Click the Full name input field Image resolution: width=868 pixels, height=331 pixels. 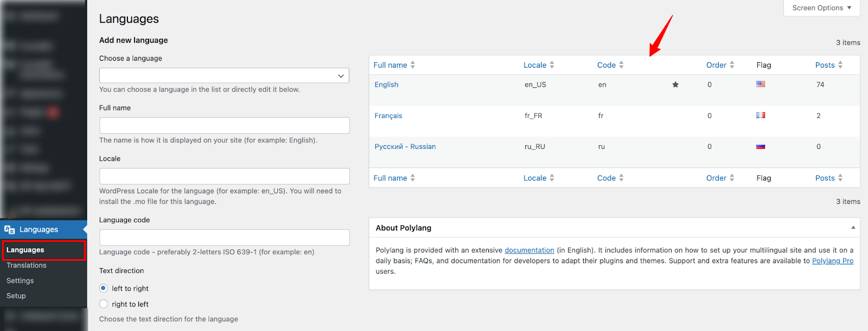pyautogui.click(x=224, y=125)
